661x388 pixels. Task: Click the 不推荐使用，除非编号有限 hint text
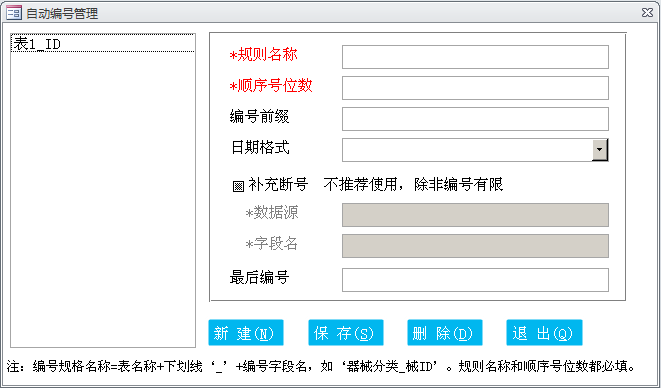[x=413, y=184]
